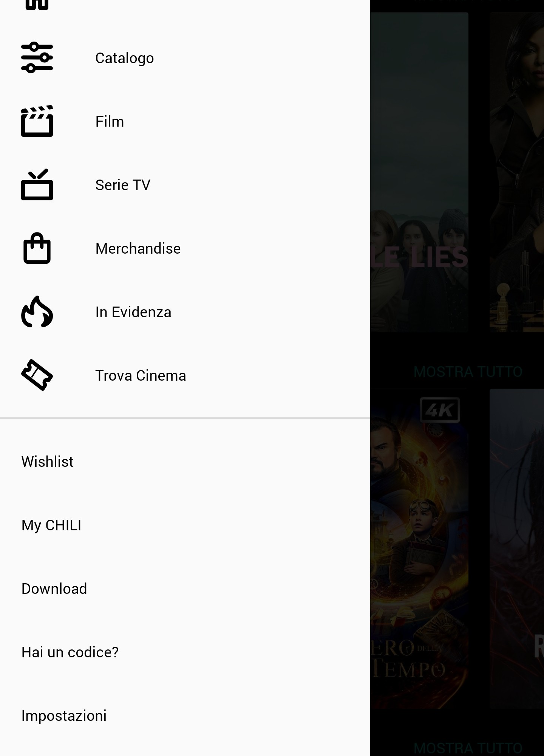Tap Hai un codice? option

point(70,652)
